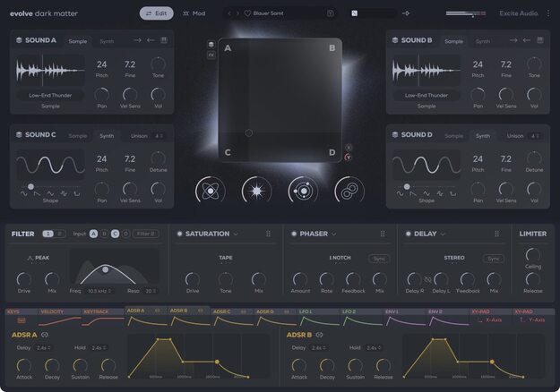
Task: Toggle Phaser Sync button
Action: click(379, 259)
